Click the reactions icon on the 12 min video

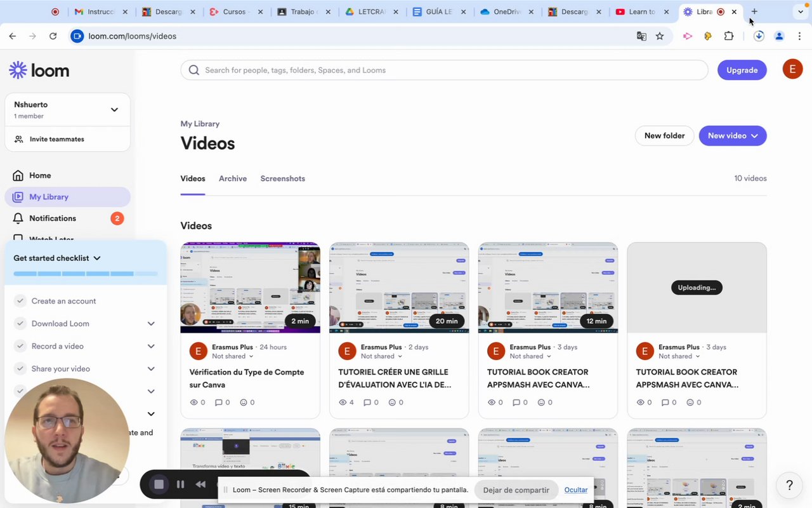click(x=541, y=403)
